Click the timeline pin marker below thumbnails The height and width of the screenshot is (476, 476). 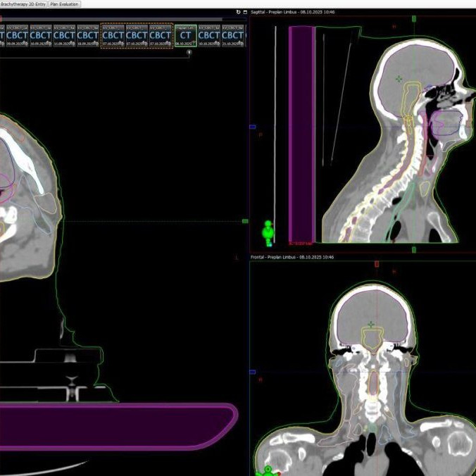[x=189, y=52]
